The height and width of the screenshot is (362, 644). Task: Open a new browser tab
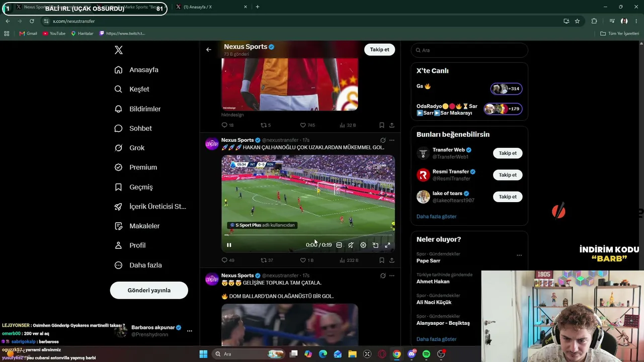(258, 7)
